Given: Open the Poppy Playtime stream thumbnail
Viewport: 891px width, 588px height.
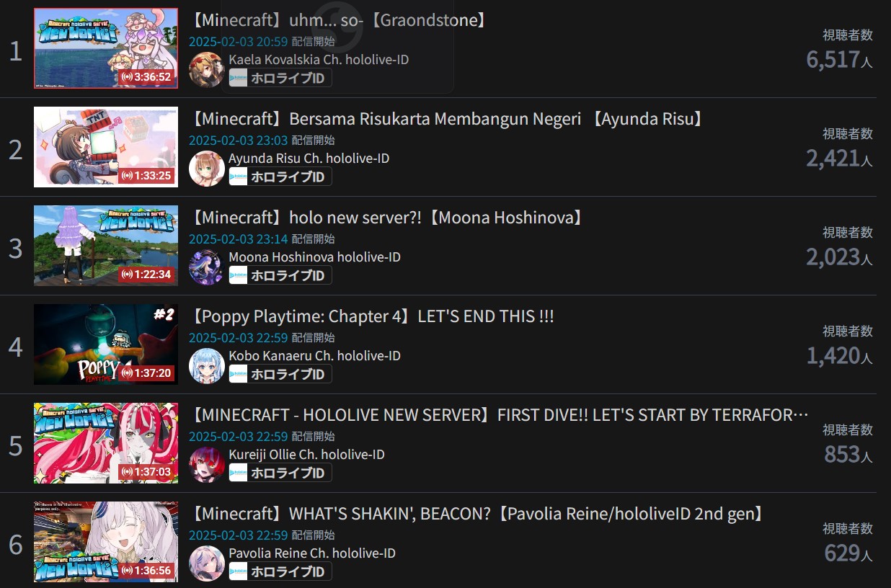Looking at the screenshot, I should pos(106,344).
